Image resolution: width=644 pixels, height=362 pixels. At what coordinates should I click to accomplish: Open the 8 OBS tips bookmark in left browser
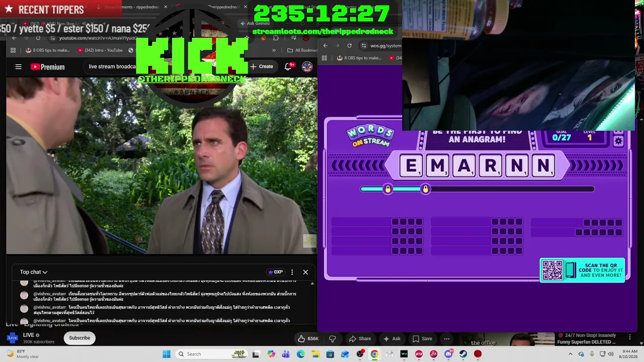pos(48,50)
